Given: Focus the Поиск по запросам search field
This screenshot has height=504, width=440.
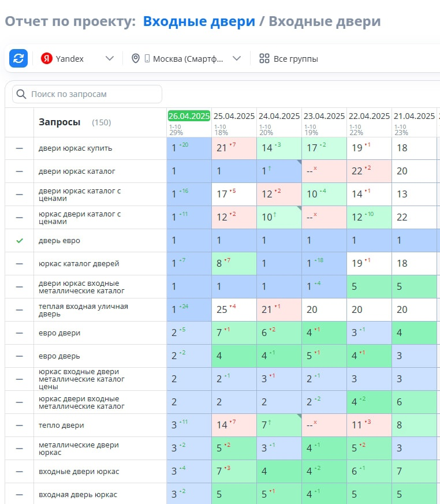Looking at the screenshot, I should coord(87,94).
